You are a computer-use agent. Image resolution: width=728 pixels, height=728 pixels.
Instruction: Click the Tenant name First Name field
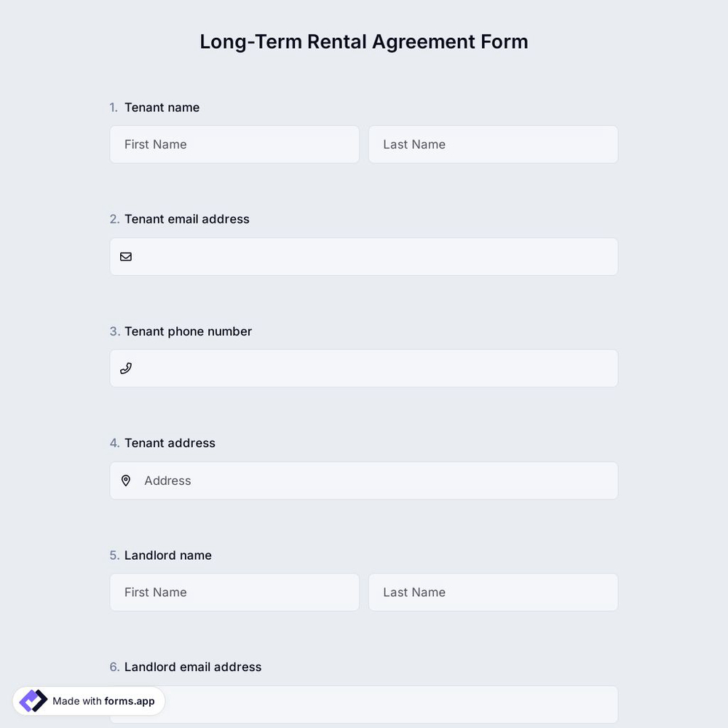(234, 144)
